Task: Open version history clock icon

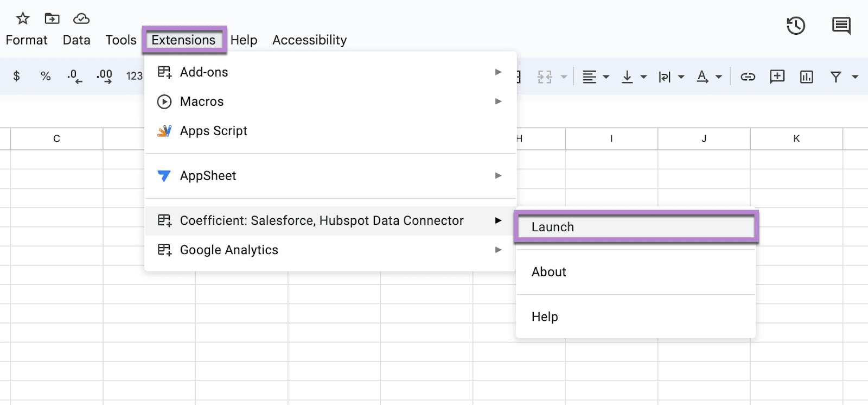Action: (x=796, y=26)
